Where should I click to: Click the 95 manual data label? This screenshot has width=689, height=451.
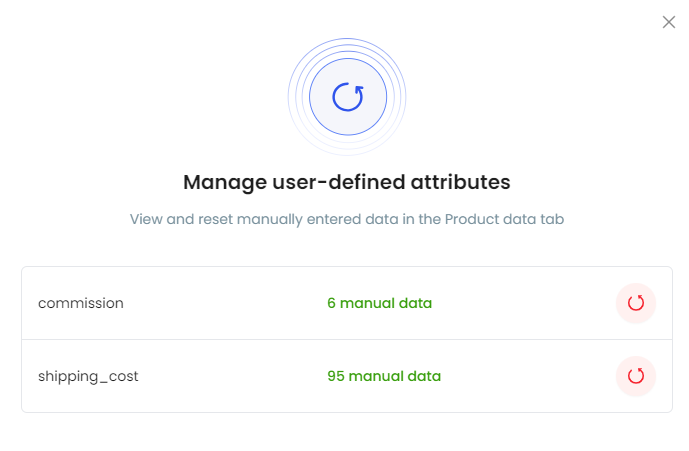(384, 376)
